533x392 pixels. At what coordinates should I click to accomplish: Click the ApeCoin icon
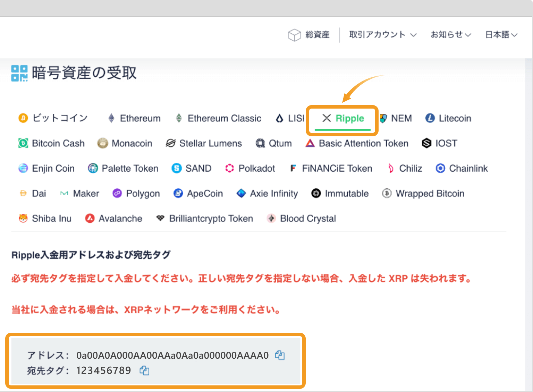(x=178, y=193)
